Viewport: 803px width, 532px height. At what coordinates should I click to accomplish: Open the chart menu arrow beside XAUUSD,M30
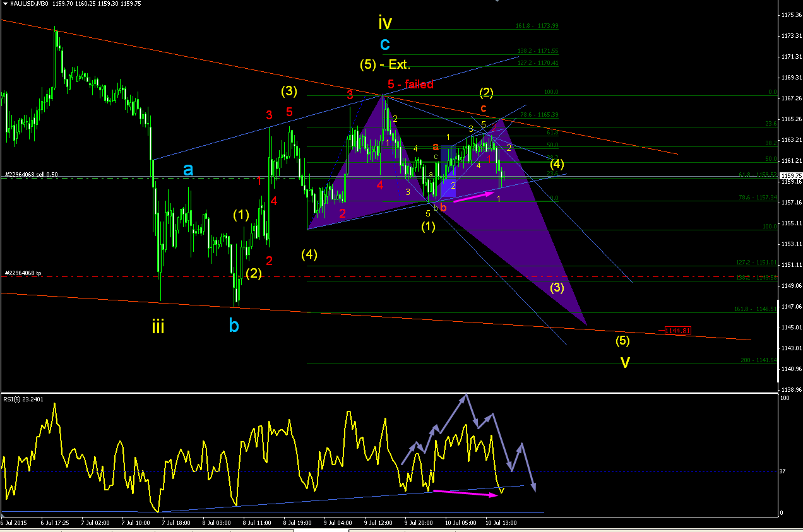[5, 3]
